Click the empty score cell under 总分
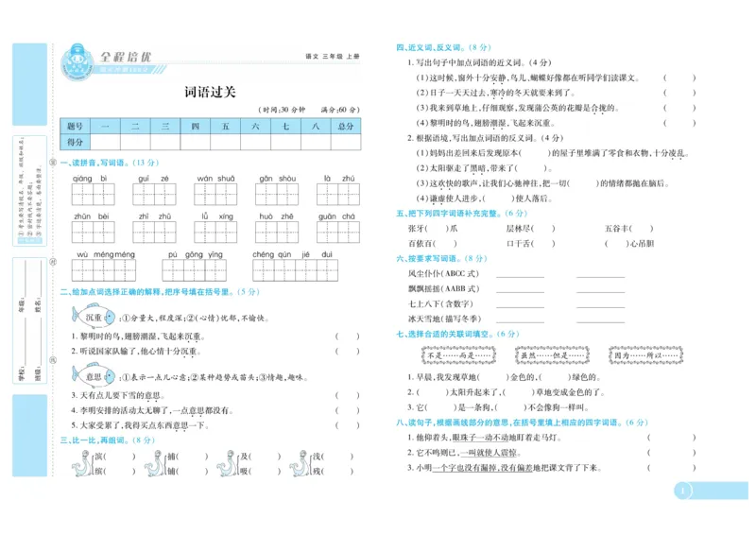756x535 pixels. coord(346,142)
